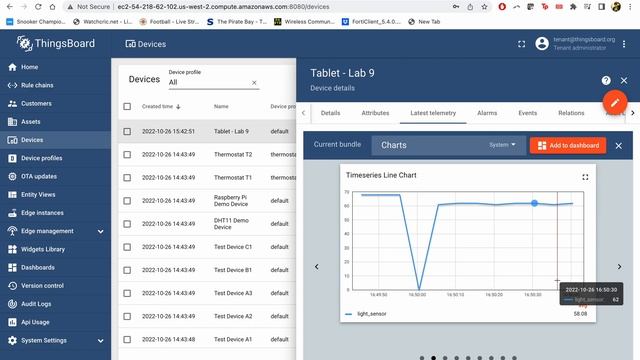Open Widgets Library page
Screen dimensions: 640x360
55,249
